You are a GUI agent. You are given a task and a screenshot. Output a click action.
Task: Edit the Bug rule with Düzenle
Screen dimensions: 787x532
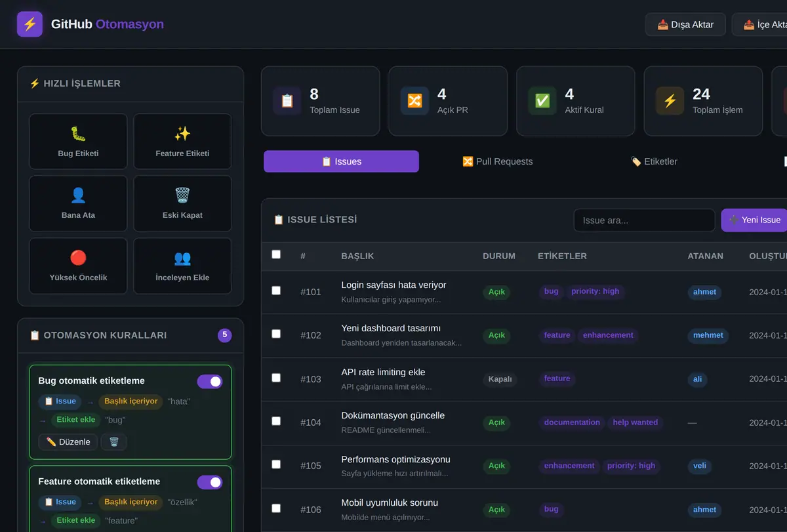(68, 441)
